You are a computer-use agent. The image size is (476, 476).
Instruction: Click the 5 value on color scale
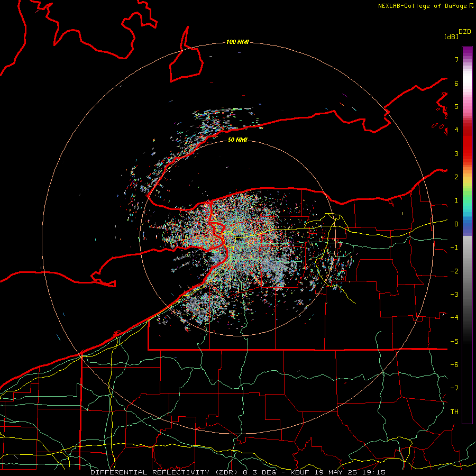coord(456,106)
